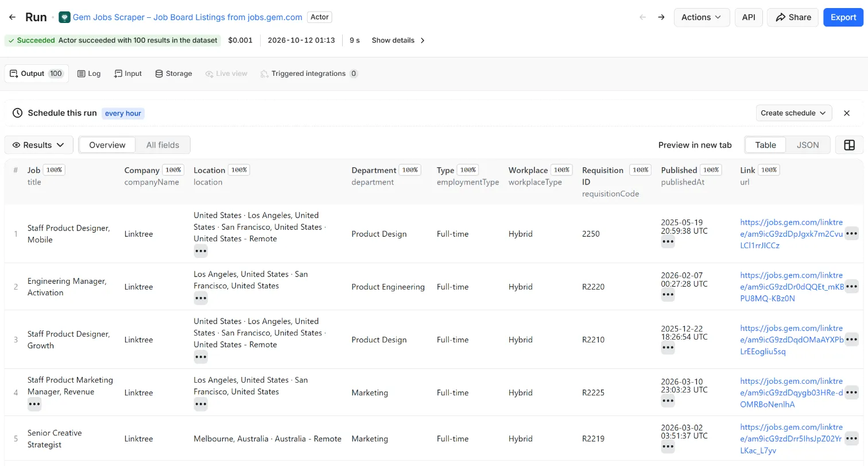Viewport: 868px width, 466px height.
Task: Expand published date ellipsis for R2219
Action: 668,447
